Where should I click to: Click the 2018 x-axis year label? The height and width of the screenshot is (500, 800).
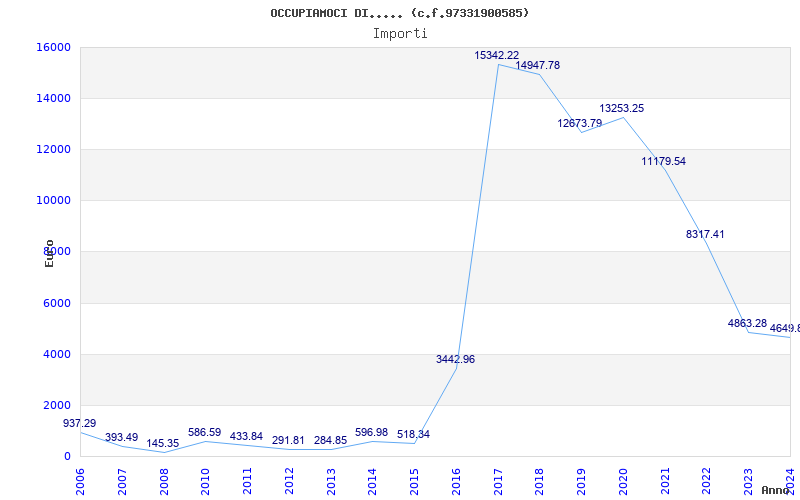pyautogui.click(x=539, y=481)
